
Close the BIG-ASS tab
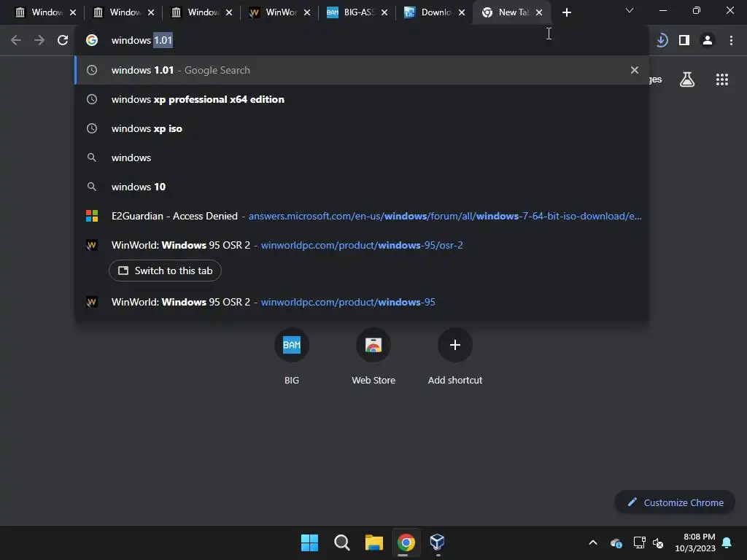(384, 12)
